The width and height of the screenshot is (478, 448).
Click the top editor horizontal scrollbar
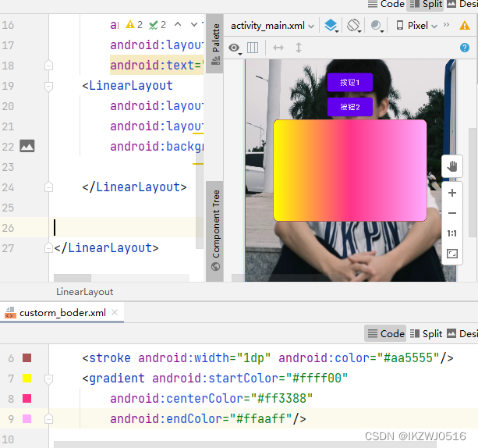[x=73, y=278]
